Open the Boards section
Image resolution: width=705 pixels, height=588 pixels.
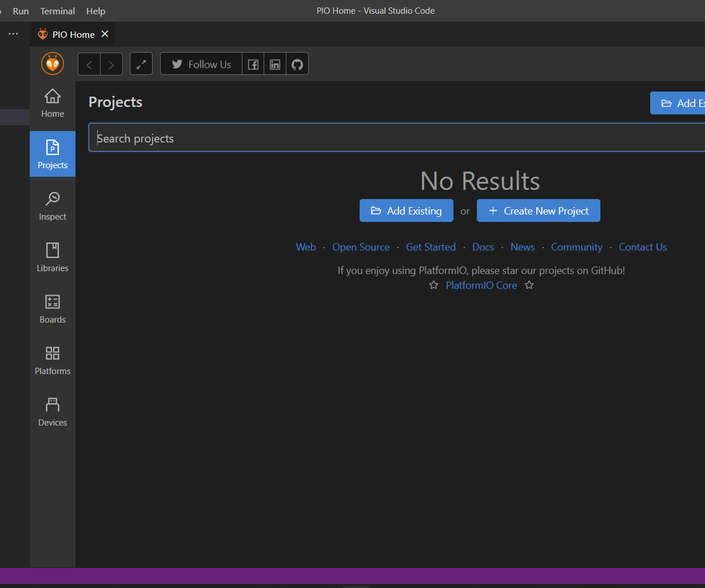coord(53,309)
